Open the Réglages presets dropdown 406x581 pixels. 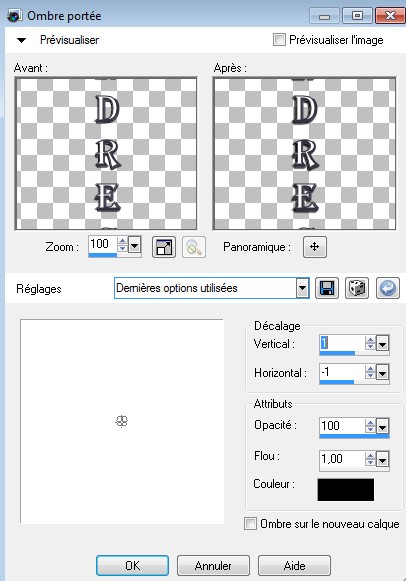click(x=302, y=288)
